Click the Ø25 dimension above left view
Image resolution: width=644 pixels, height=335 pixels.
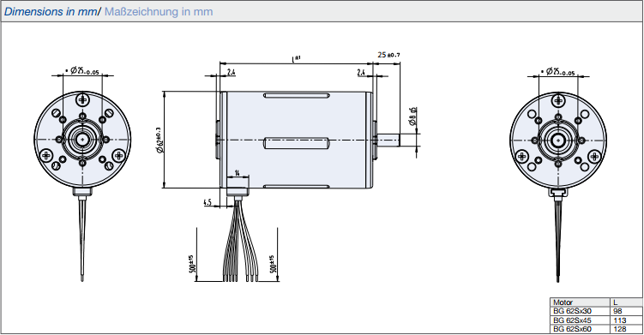(84, 71)
